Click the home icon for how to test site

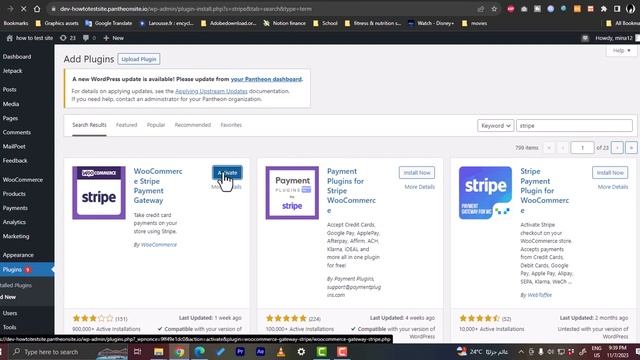click(10, 38)
